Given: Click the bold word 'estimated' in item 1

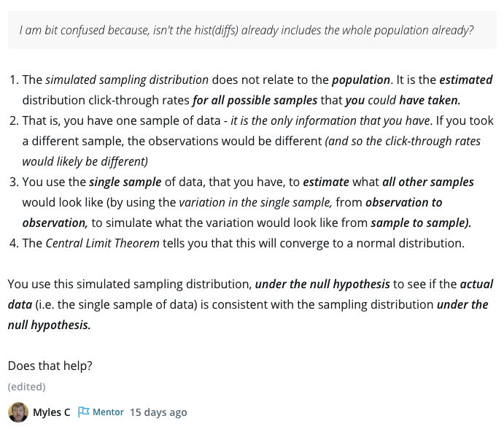Looking at the screenshot, I should coord(465,80).
